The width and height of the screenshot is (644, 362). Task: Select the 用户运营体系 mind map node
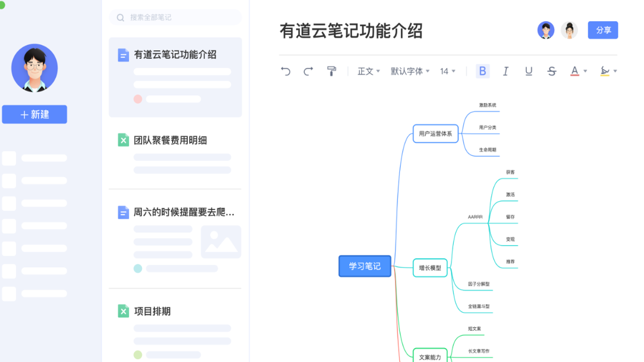coord(436,134)
